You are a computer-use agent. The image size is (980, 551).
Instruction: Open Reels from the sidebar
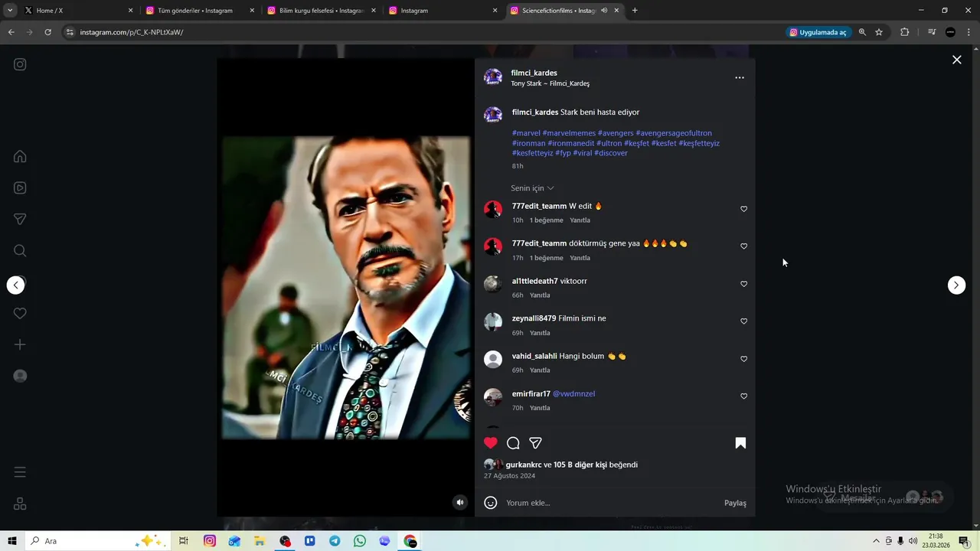pos(20,187)
